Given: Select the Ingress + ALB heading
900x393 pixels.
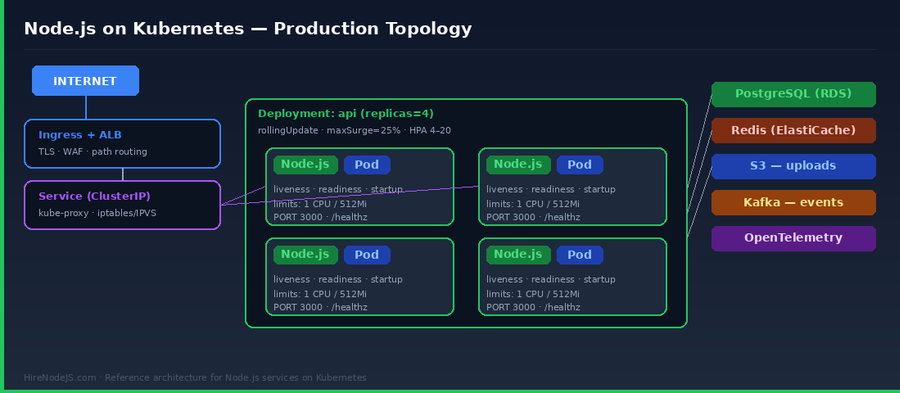Looking at the screenshot, I should (80, 135).
